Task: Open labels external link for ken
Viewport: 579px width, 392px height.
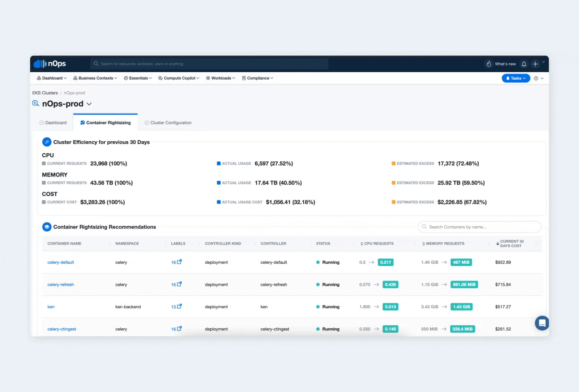Action: point(179,306)
